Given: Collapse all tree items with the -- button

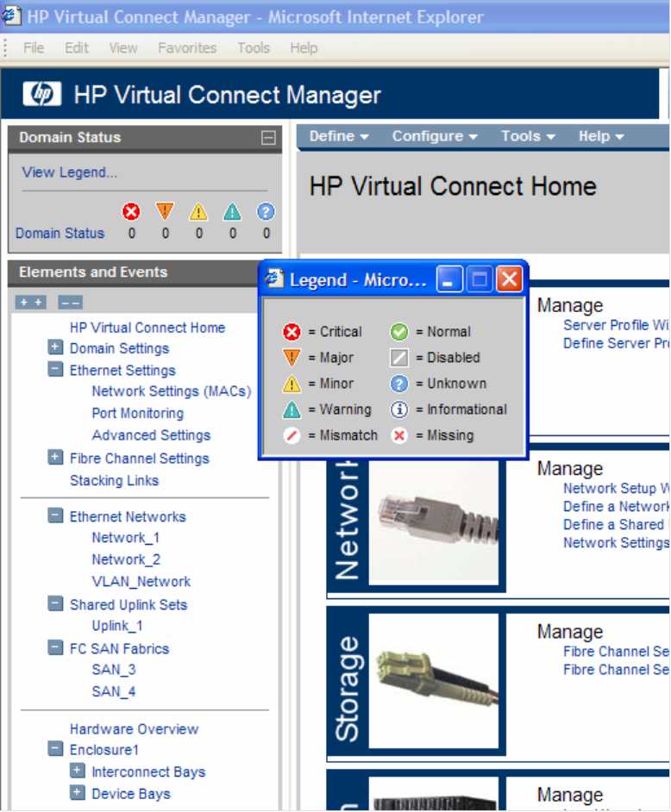Looking at the screenshot, I should pos(70,302).
